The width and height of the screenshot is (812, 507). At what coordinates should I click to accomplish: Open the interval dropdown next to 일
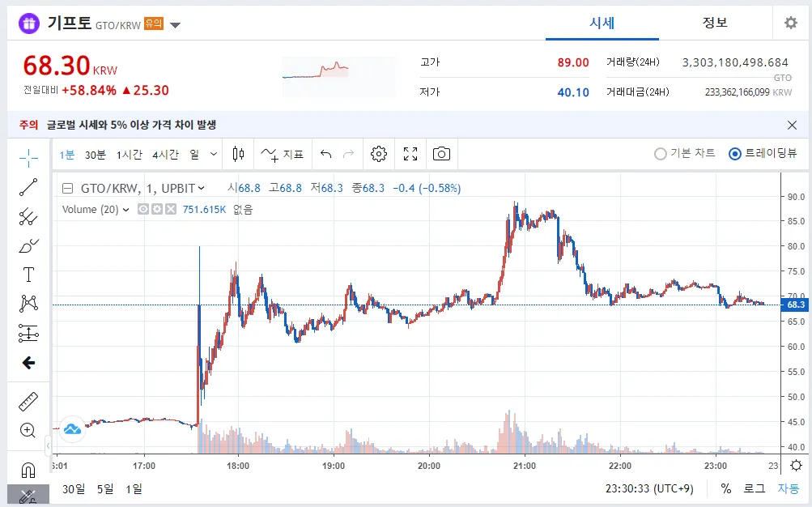point(214,154)
